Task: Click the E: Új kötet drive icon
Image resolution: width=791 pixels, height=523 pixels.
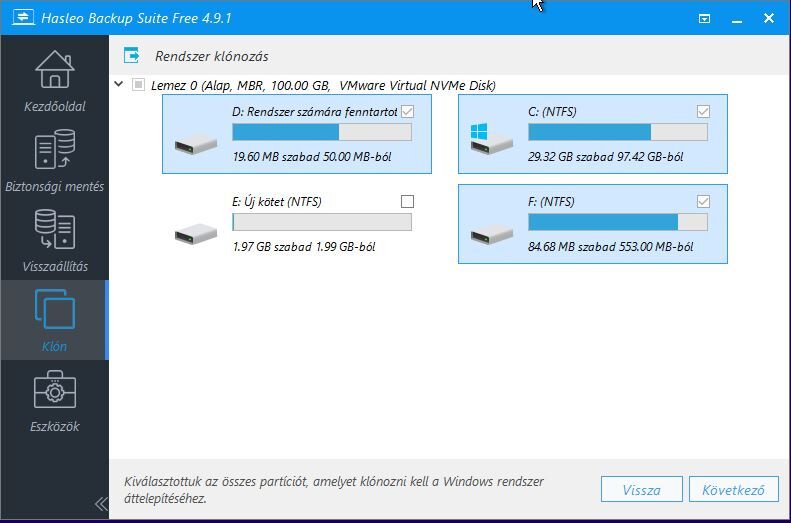Action: [196, 234]
